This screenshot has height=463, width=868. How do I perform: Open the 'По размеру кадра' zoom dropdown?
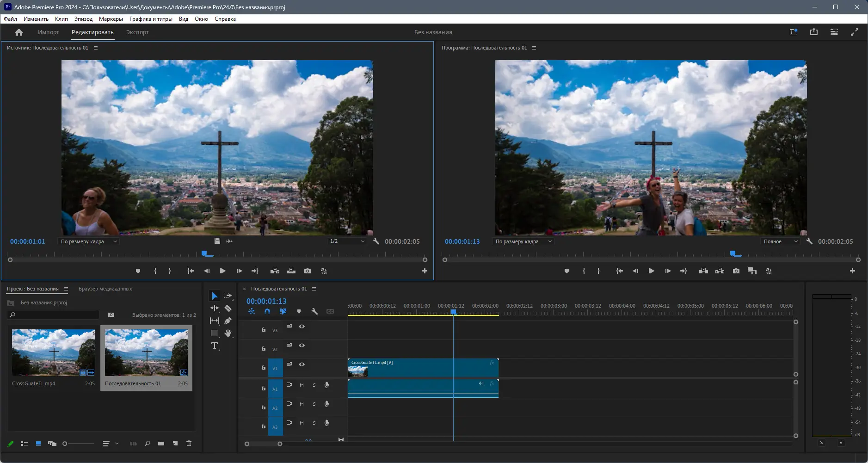[88, 241]
